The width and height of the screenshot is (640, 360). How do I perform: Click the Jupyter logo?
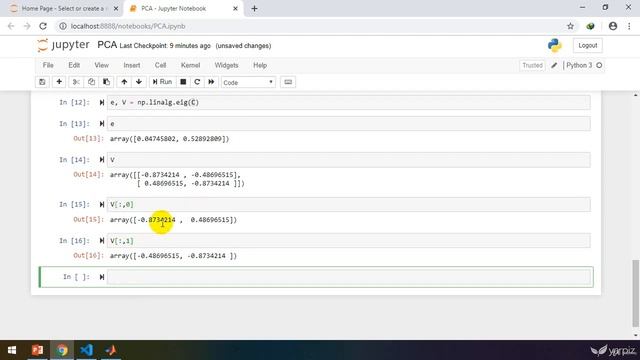[x=63, y=45]
